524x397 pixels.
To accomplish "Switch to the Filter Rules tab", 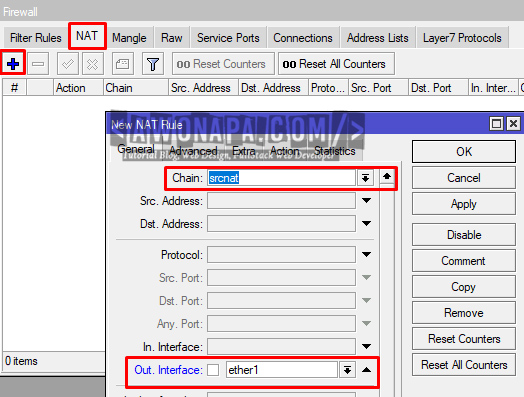I will coord(36,38).
